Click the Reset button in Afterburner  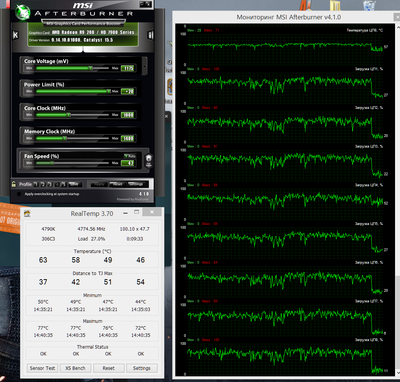[117, 184]
